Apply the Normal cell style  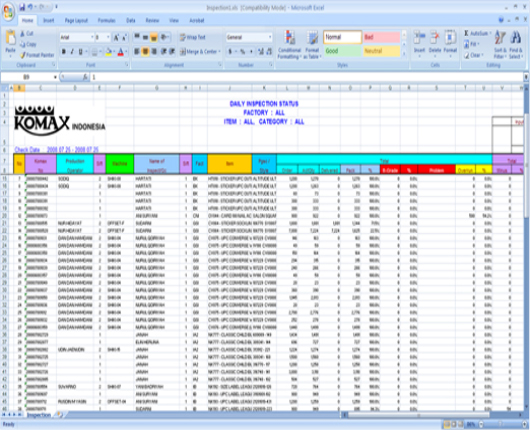[x=342, y=37]
